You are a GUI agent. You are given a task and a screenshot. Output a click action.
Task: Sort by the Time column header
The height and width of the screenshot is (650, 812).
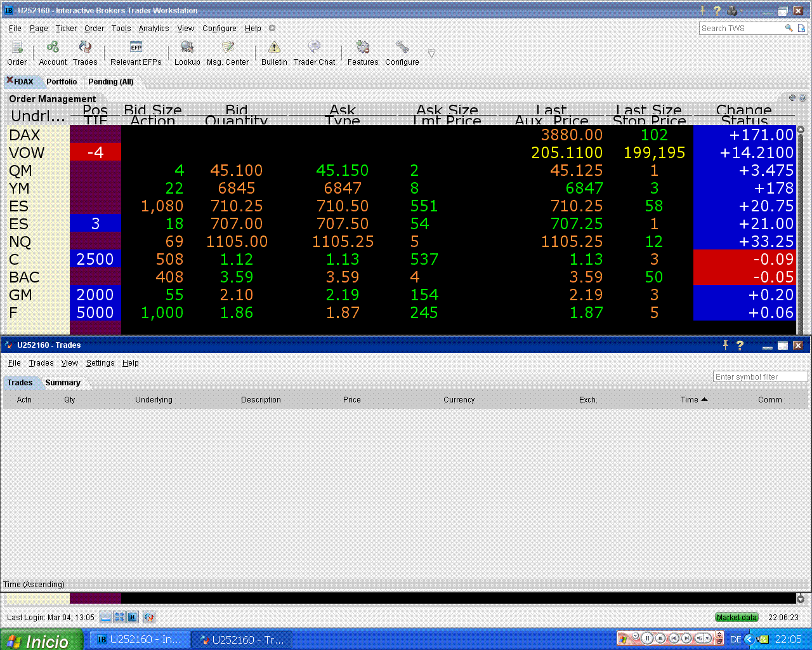(x=693, y=400)
